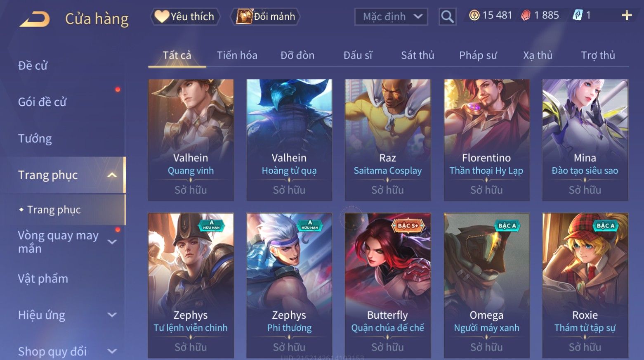This screenshot has width=644, height=360.
Task: Switch to the Pháp sư tab
Action: click(478, 55)
